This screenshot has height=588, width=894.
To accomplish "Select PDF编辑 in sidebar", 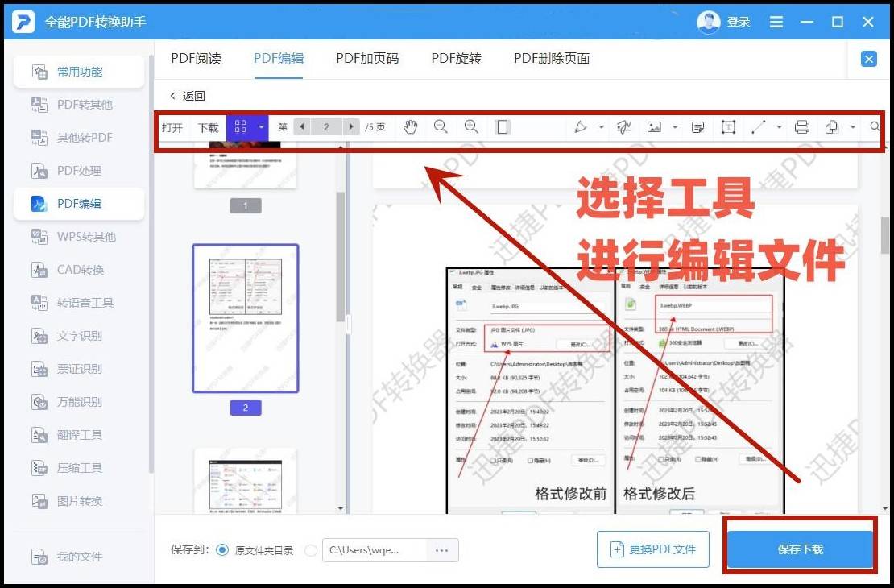I will [x=79, y=204].
